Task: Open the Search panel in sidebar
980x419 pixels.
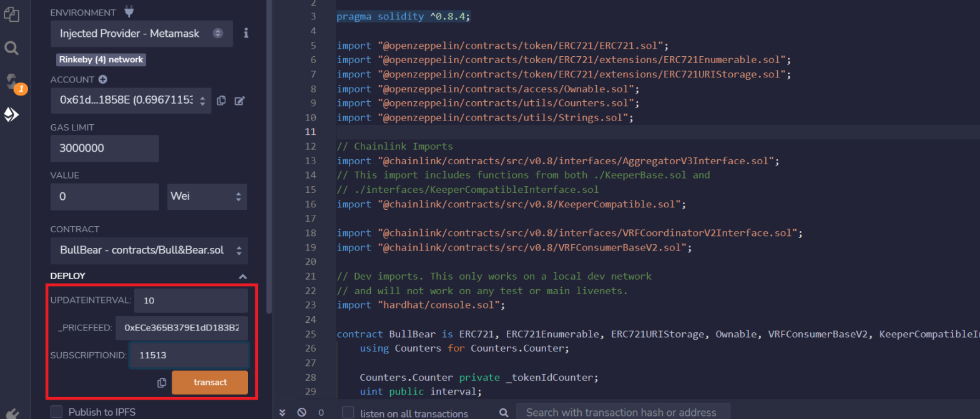Action: [11, 48]
